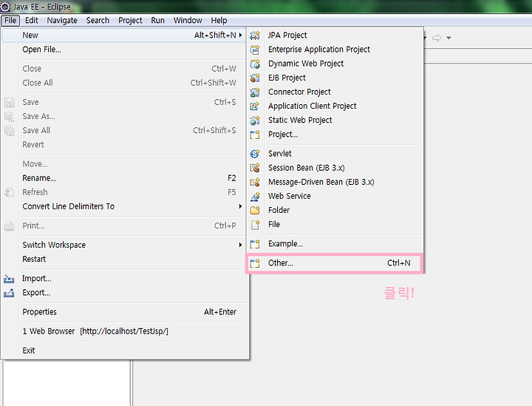The image size is (532, 406).
Task: Click the Import icon in File menu
Action: 9,279
